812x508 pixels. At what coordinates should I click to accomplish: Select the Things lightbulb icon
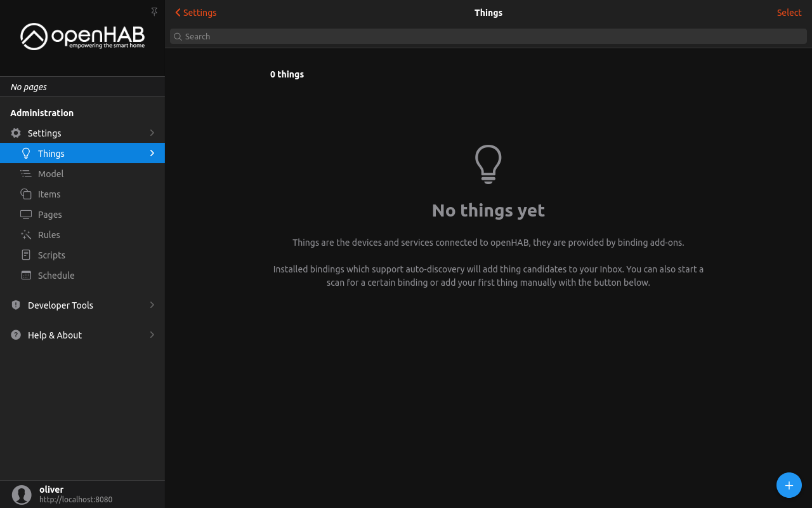pyautogui.click(x=26, y=153)
